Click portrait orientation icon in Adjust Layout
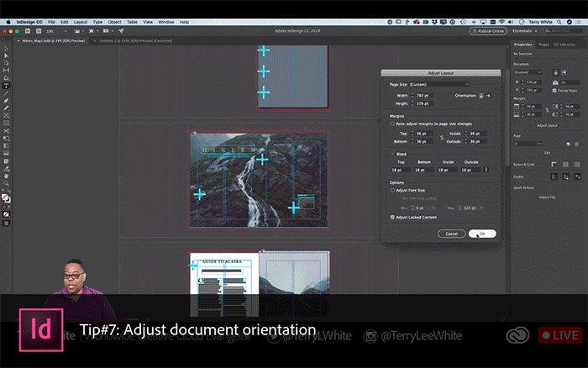Viewport: 588px width, 368px height. 481,95
